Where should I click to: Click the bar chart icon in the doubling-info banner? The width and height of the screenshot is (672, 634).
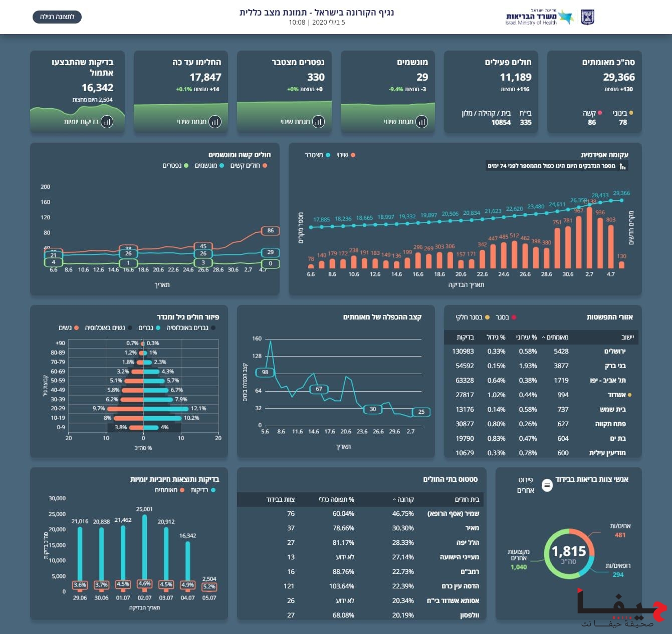[622, 166]
